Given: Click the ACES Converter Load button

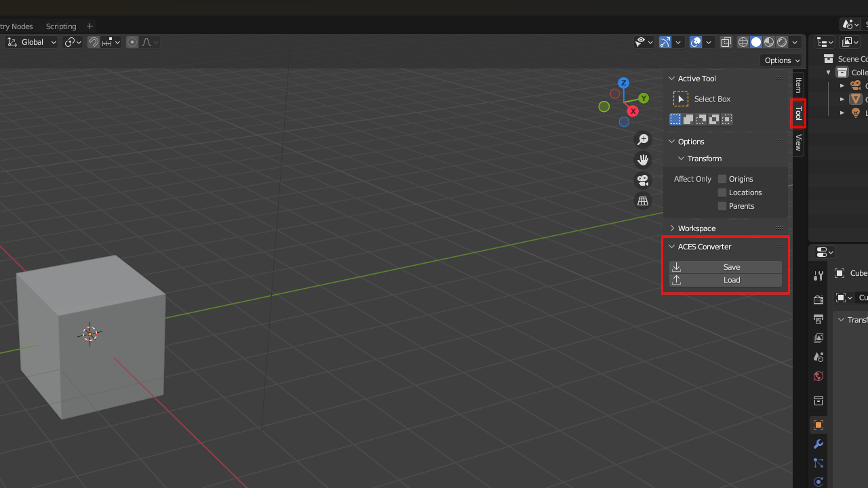Looking at the screenshot, I should pyautogui.click(x=726, y=280).
